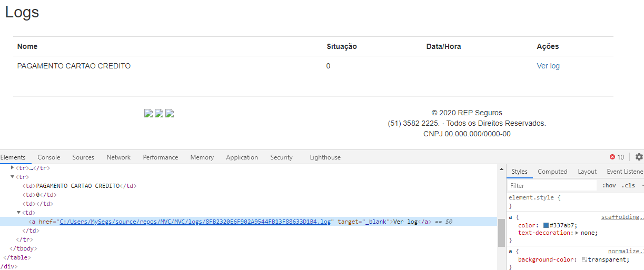Open the Lighthouse tab
644x270 pixels.
[325, 157]
